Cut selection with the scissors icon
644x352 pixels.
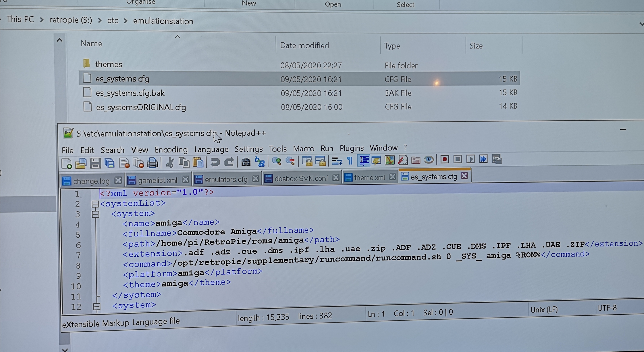[170, 162]
